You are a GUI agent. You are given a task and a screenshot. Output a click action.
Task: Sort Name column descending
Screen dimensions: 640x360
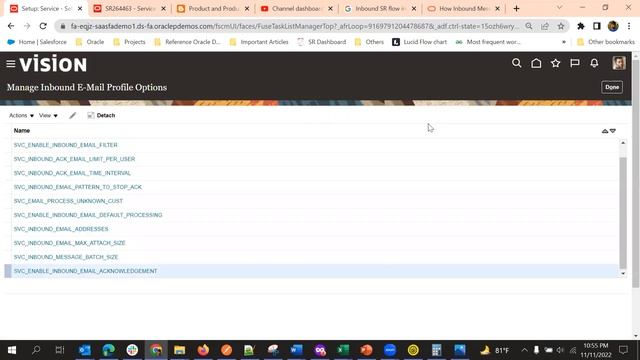click(613, 131)
